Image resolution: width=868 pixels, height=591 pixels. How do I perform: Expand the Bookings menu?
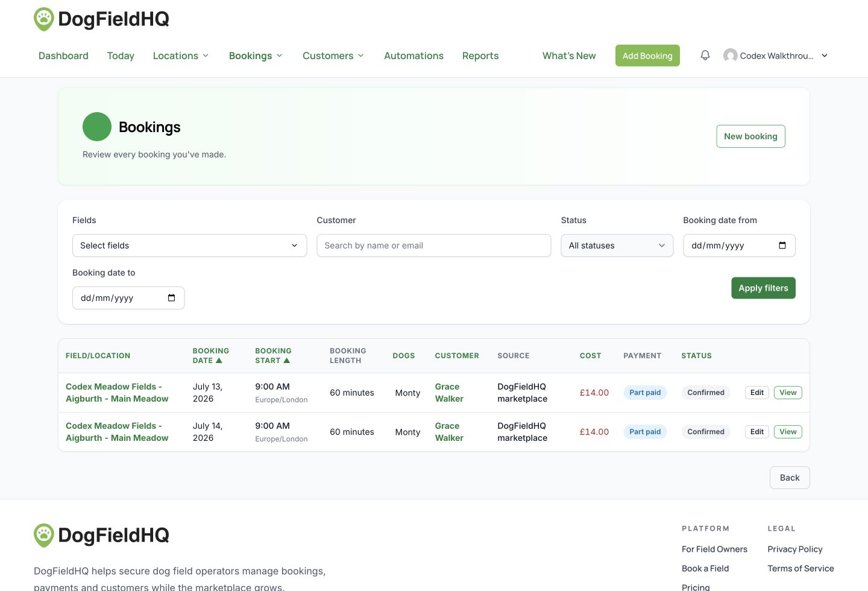pyautogui.click(x=256, y=55)
